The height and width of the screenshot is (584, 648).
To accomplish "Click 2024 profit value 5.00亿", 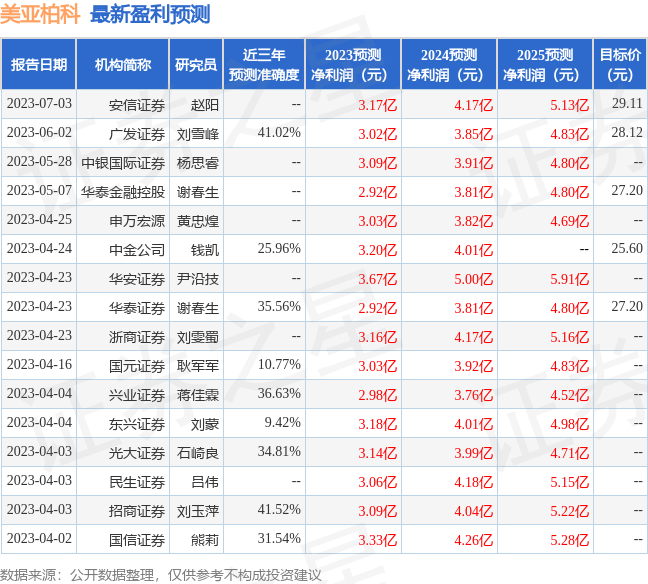I will (x=474, y=279).
